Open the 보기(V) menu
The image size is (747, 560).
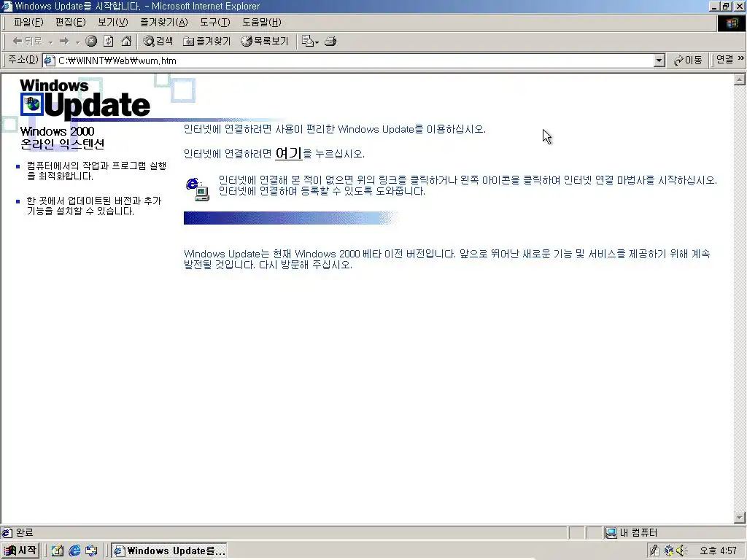coord(113,23)
